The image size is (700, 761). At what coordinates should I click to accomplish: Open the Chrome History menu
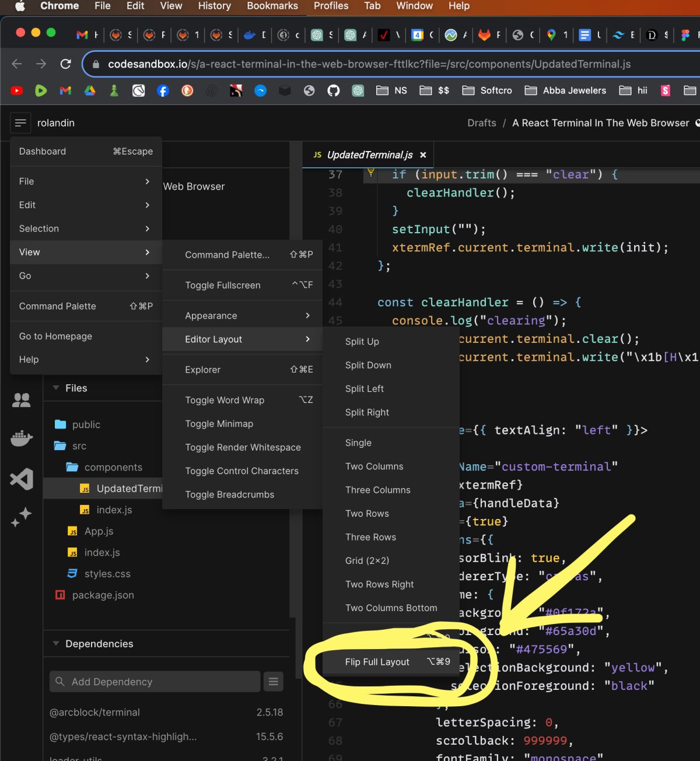[214, 6]
